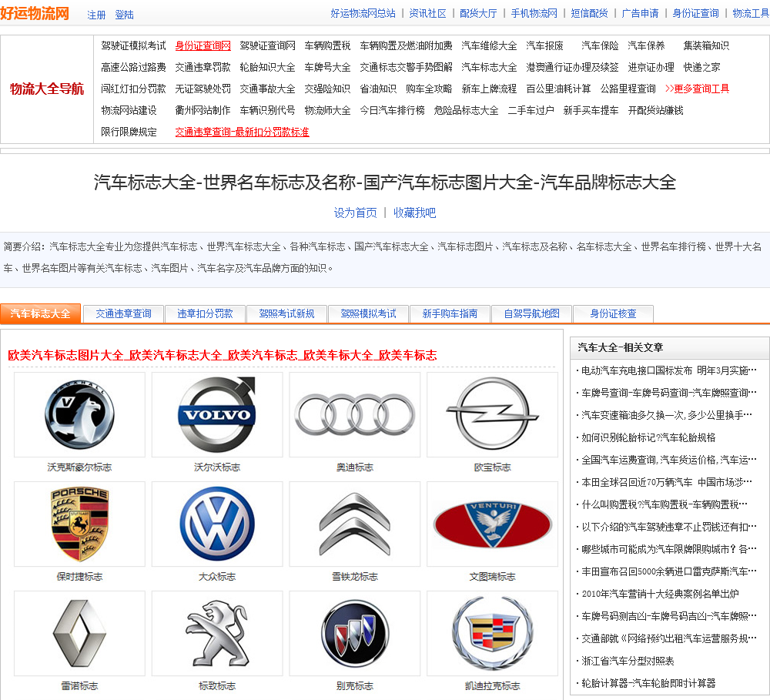Open 配货大厅 in top menu

coord(478,13)
